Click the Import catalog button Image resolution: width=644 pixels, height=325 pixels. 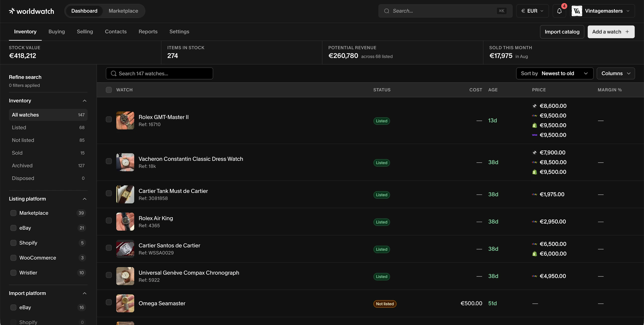(x=562, y=32)
